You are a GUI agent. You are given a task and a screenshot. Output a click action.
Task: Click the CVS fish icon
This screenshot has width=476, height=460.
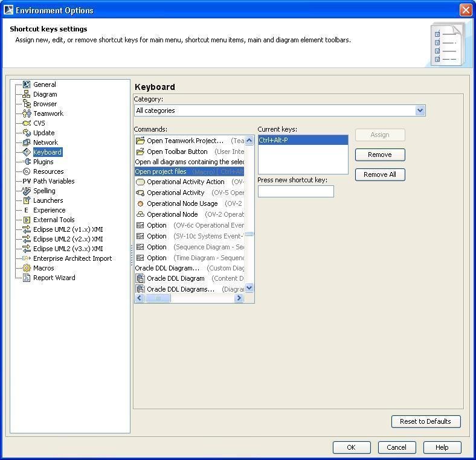coord(27,123)
